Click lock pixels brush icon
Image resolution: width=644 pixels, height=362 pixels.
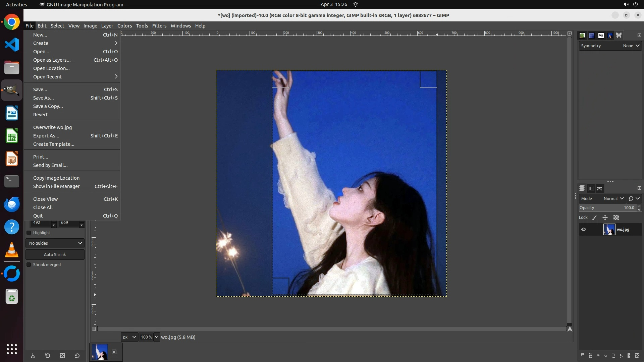coord(594,218)
